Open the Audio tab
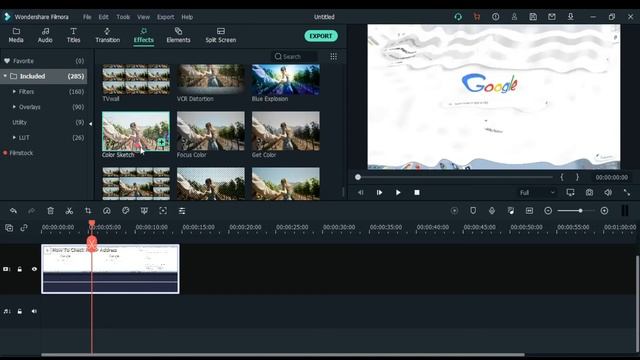Screen dimensions: 640x360 coord(45,36)
